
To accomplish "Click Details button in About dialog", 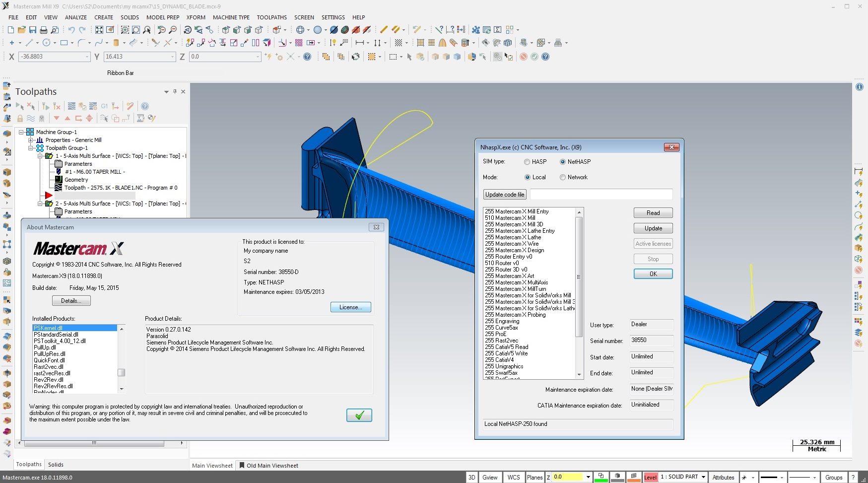I will pos(71,301).
